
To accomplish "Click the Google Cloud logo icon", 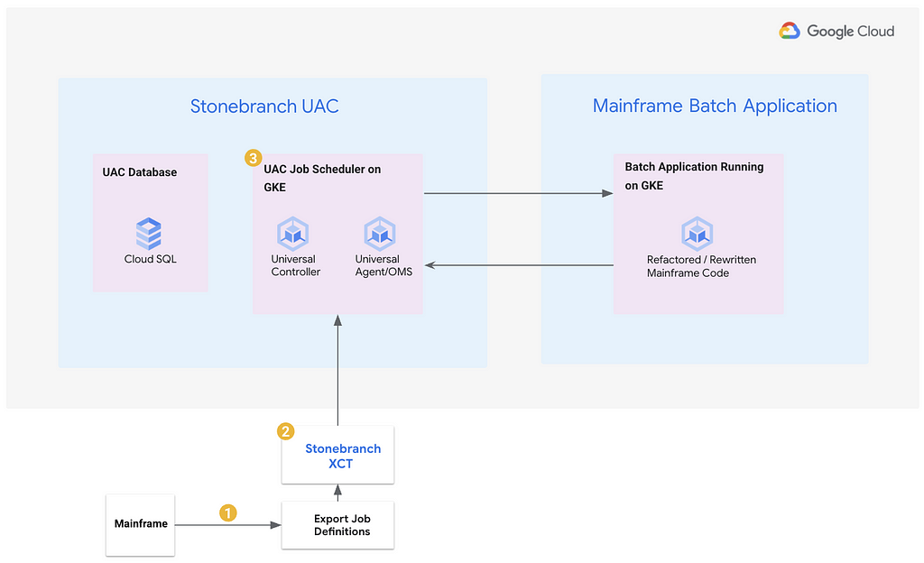I will click(x=790, y=31).
